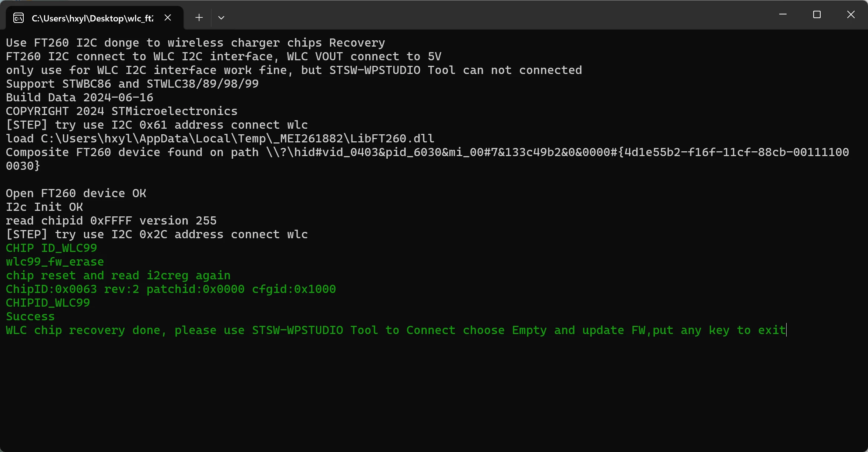This screenshot has height=452, width=868.
Task: Expand the new tab profile dropdown chevron
Action: point(221,18)
